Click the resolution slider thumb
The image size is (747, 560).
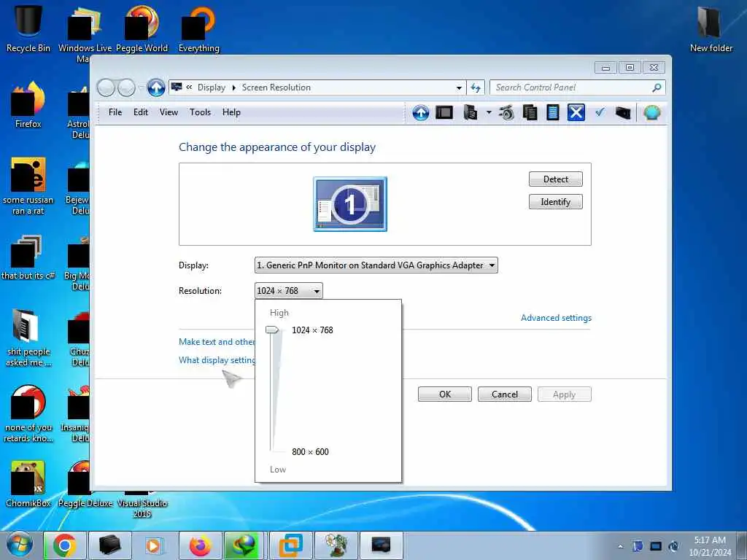[273, 330]
